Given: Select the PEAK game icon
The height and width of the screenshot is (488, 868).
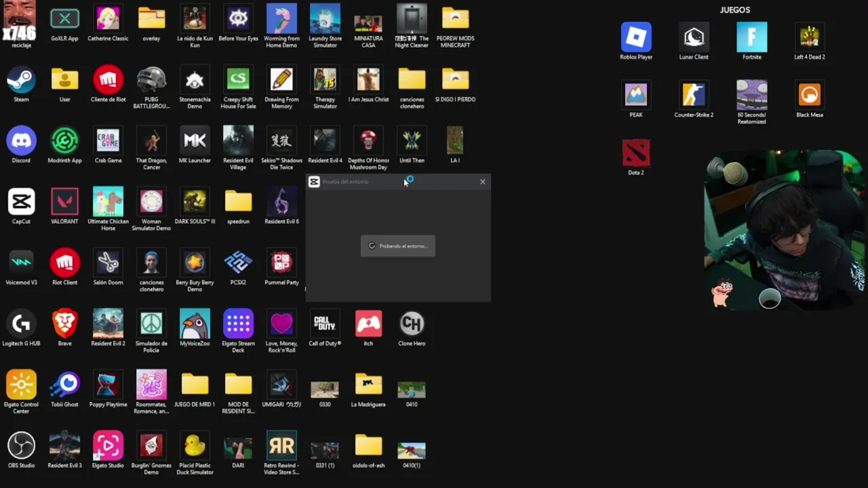Looking at the screenshot, I should [x=636, y=95].
